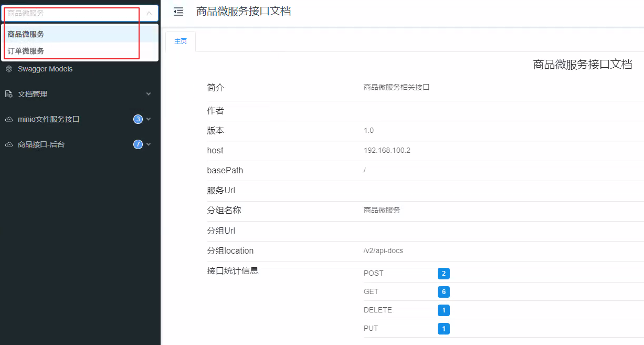Click the PUT count badge 1
Viewport: 644px width, 345px height.
coord(444,329)
